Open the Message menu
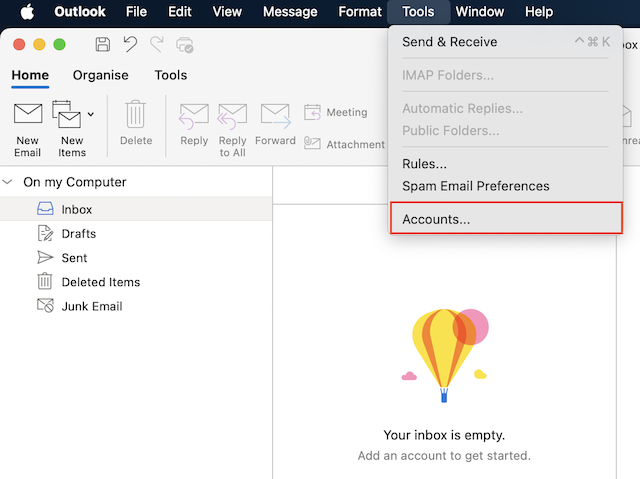640x479 pixels. pyautogui.click(x=290, y=12)
